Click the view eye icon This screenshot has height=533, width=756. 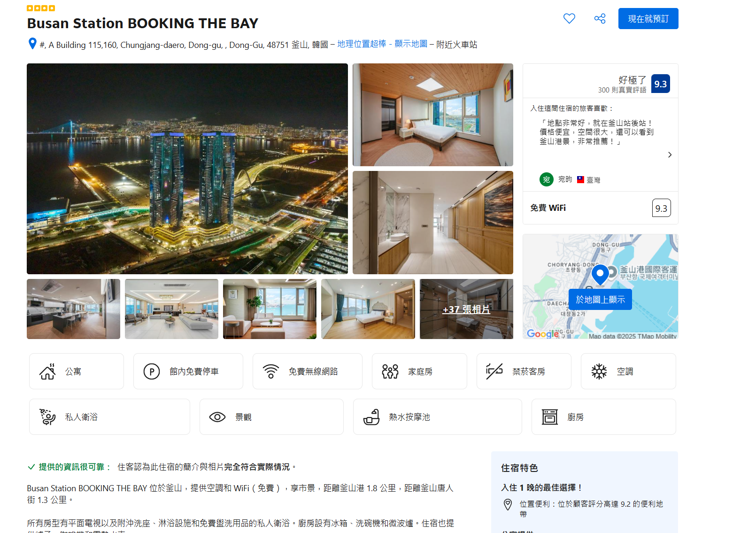pos(217,417)
